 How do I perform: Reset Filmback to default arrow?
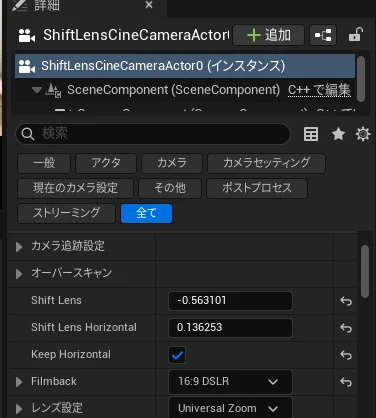pos(346,382)
